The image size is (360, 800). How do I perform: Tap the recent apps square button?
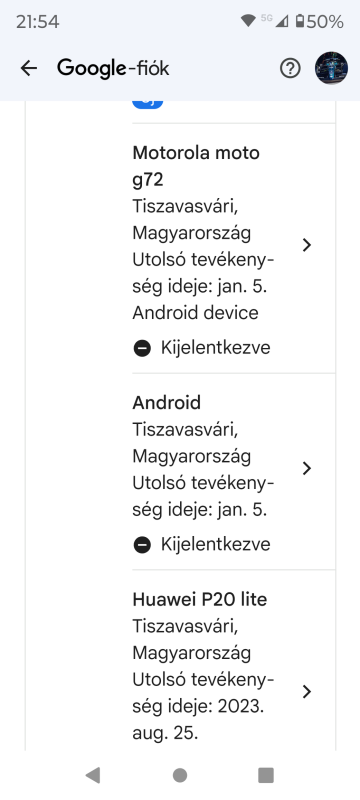266,775
